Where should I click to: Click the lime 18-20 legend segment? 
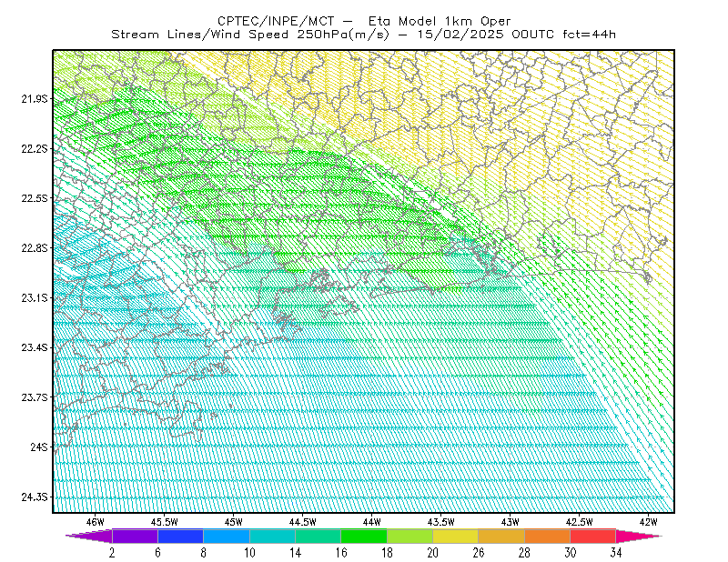coord(410,536)
